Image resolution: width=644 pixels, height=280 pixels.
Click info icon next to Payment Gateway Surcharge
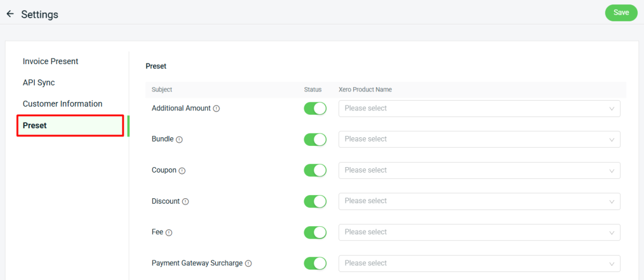coord(248,264)
